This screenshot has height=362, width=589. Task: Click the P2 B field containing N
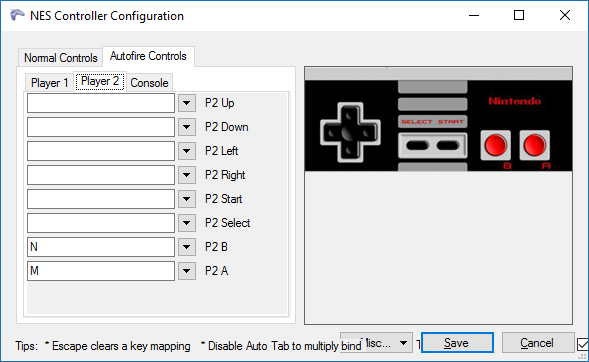coord(101,247)
